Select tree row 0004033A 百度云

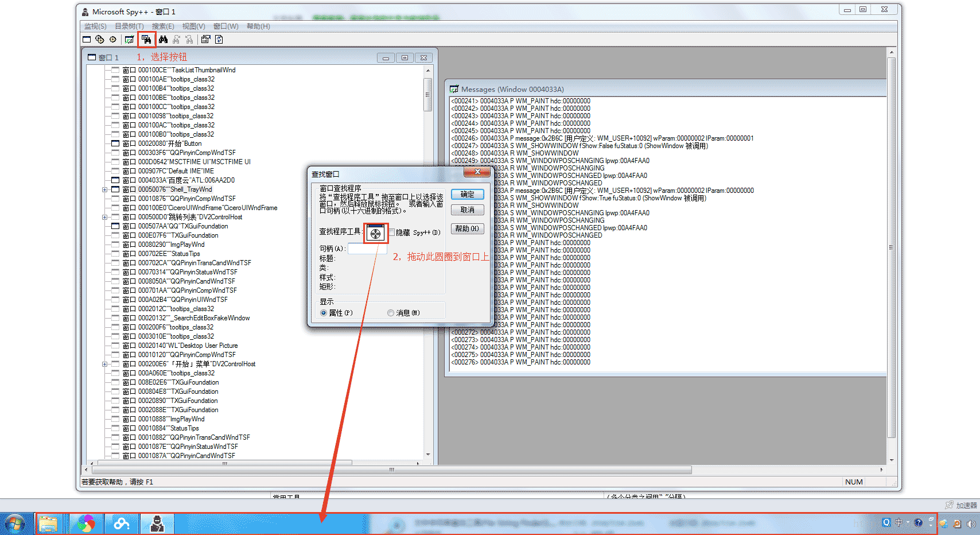[x=178, y=180]
